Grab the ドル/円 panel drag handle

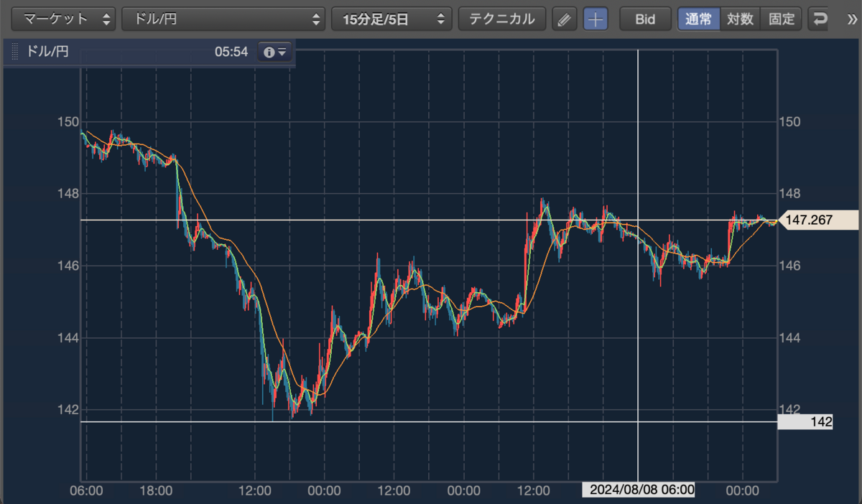click(x=14, y=52)
